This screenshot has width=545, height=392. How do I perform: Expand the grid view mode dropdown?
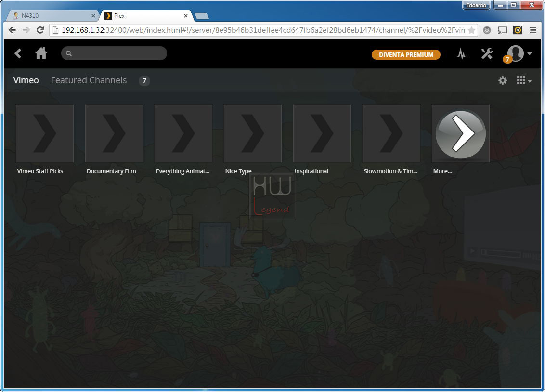click(524, 80)
